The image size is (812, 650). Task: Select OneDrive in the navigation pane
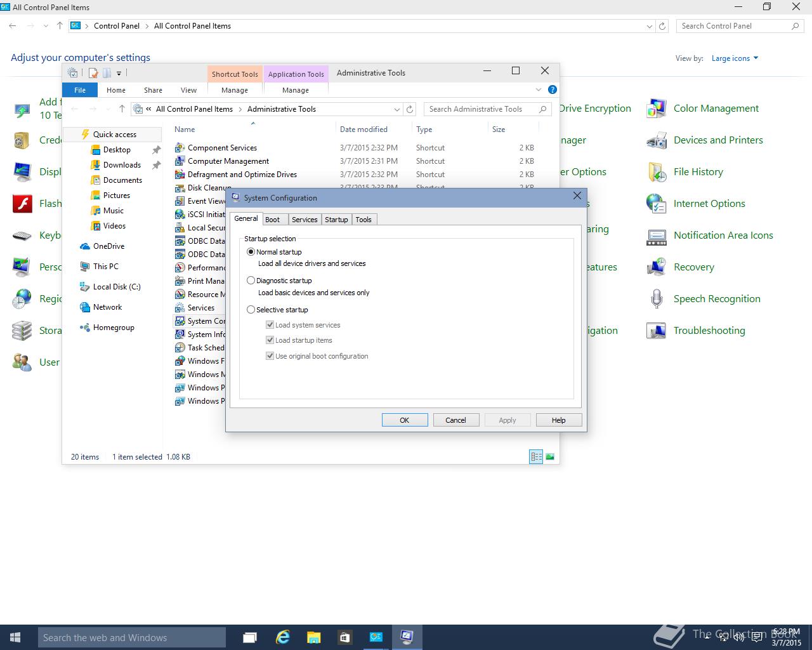click(108, 246)
